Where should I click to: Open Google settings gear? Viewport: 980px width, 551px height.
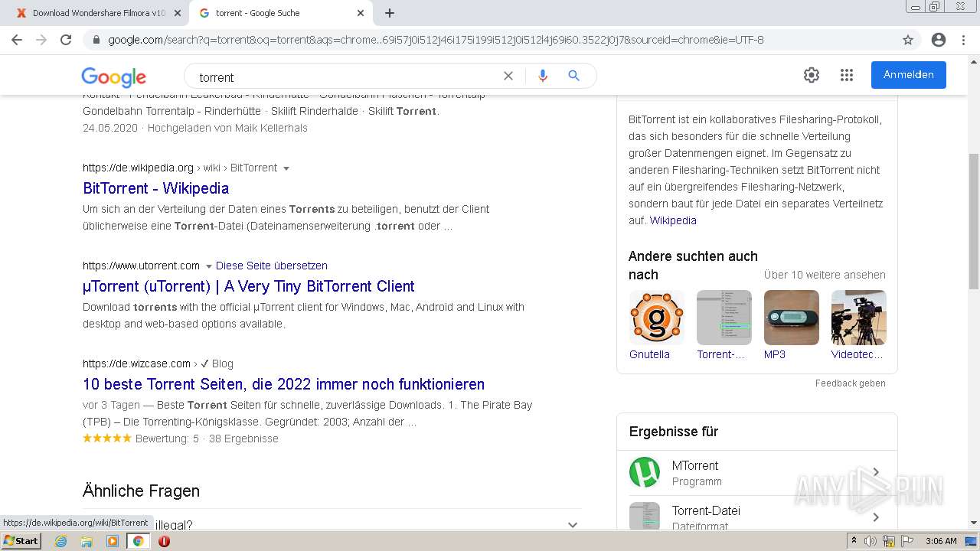(812, 75)
